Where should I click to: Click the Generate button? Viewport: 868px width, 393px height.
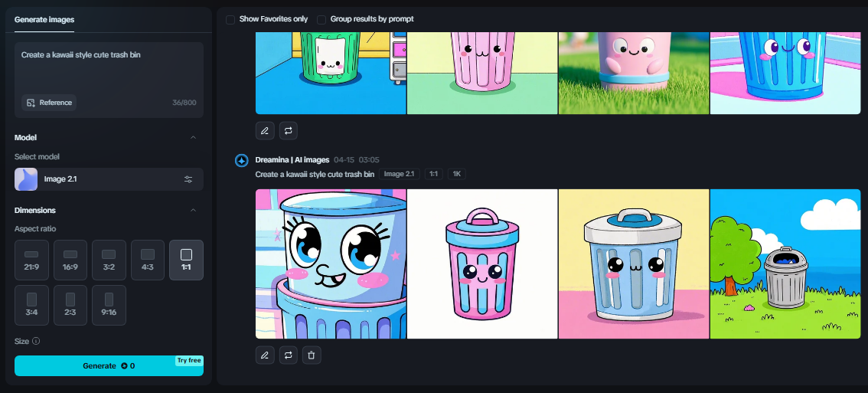[109, 366]
